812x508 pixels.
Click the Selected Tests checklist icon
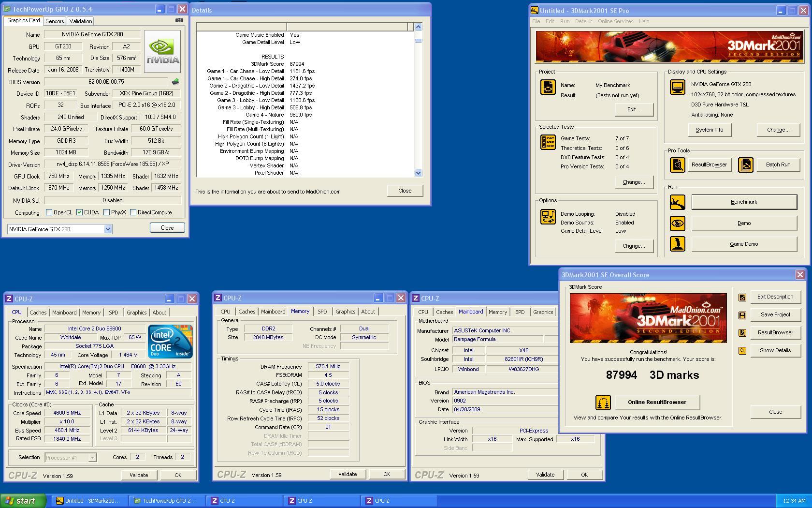click(x=548, y=142)
